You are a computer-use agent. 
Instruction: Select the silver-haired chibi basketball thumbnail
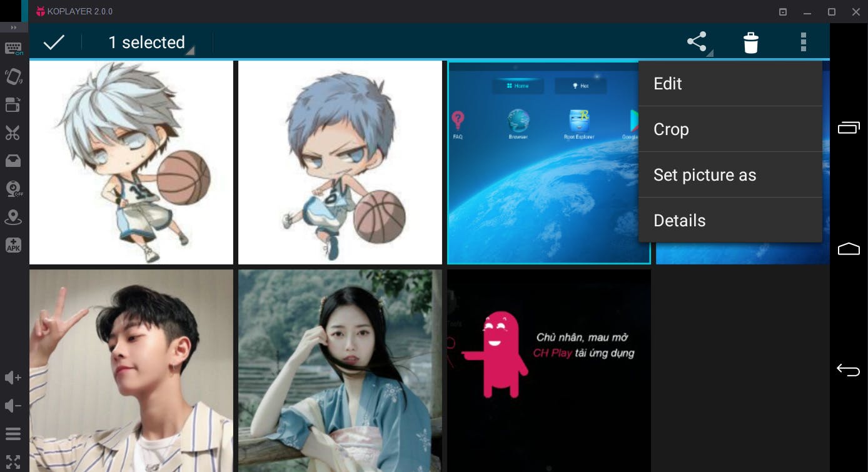click(x=131, y=163)
